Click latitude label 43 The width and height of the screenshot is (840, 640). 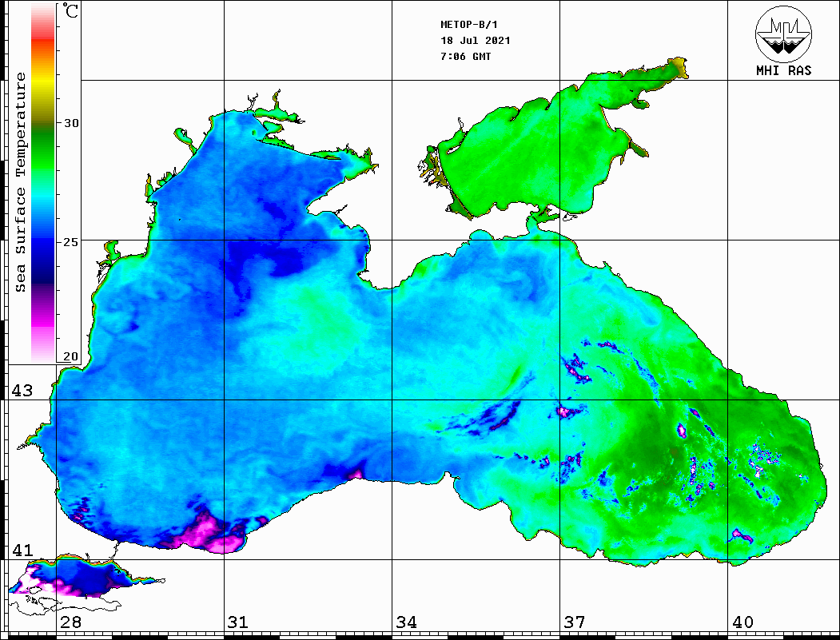pyautogui.click(x=22, y=391)
